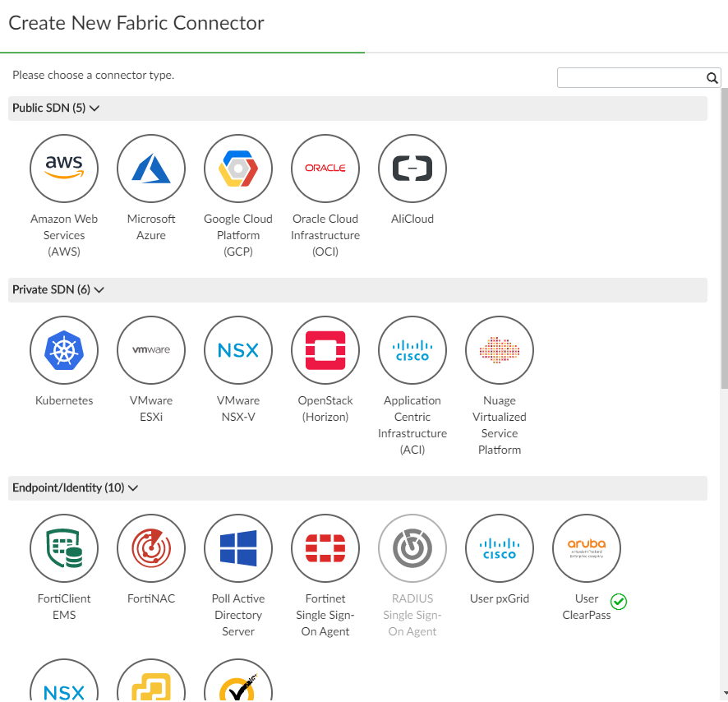Image resolution: width=728 pixels, height=702 pixels.
Task: Choose the Poll Active Directory Server connector
Action: coord(238,548)
